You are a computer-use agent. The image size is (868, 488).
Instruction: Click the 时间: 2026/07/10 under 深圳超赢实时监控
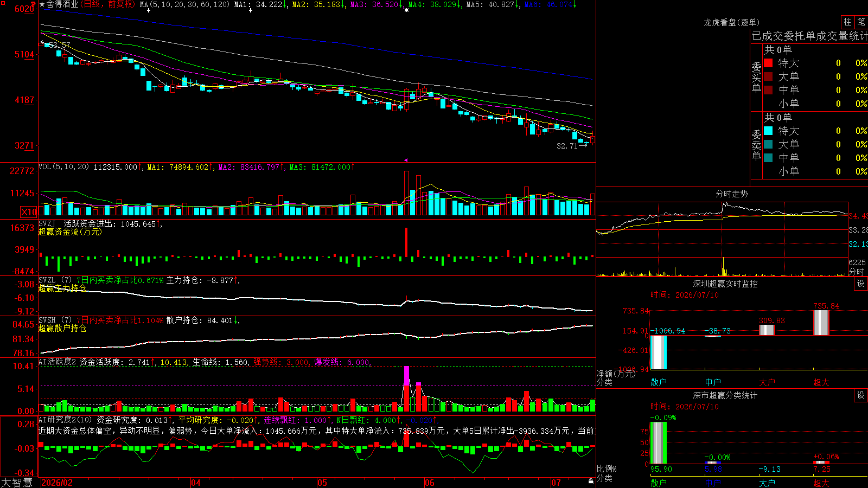[x=685, y=295]
